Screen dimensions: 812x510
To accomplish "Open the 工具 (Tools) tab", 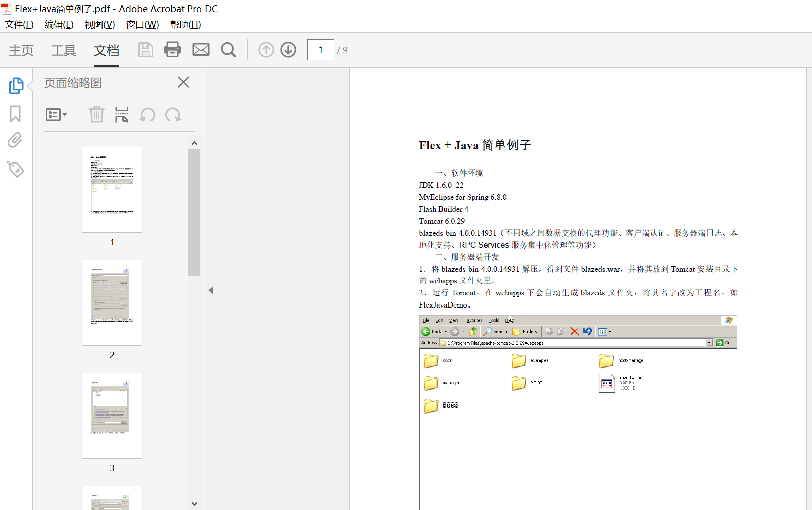I will pyautogui.click(x=64, y=50).
